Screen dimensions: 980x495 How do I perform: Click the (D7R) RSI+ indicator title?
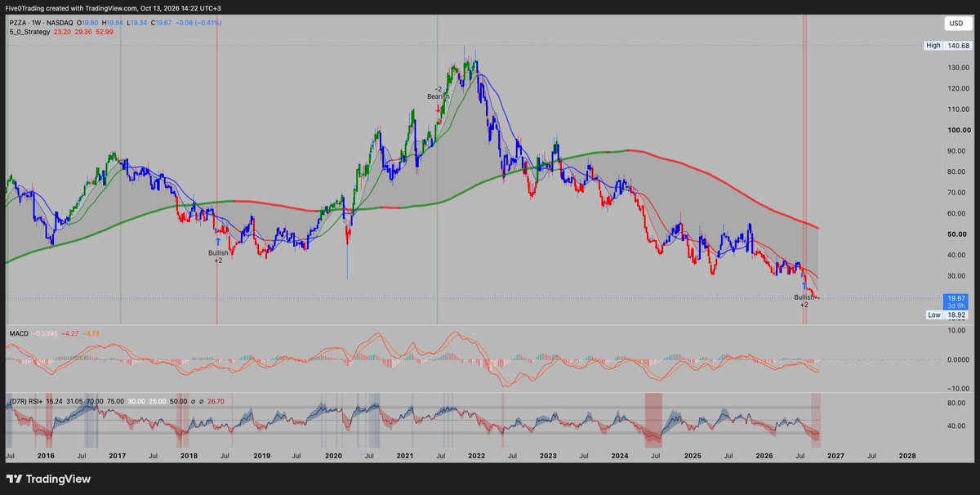tap(24, 401)
